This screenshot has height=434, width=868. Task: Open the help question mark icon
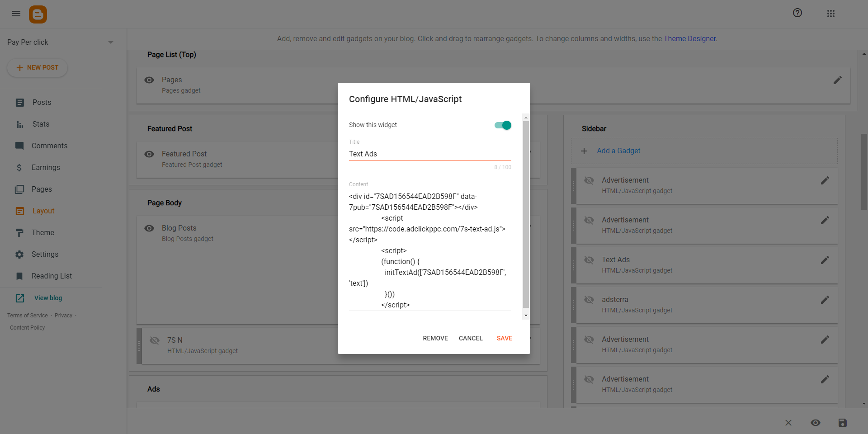pyautogui.click(x=797, y=13)
